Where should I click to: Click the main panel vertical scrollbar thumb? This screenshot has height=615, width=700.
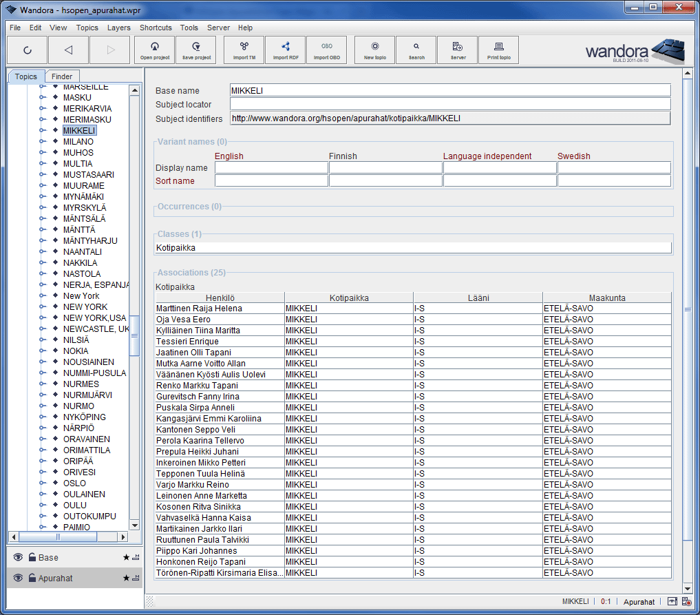point(688,309)
